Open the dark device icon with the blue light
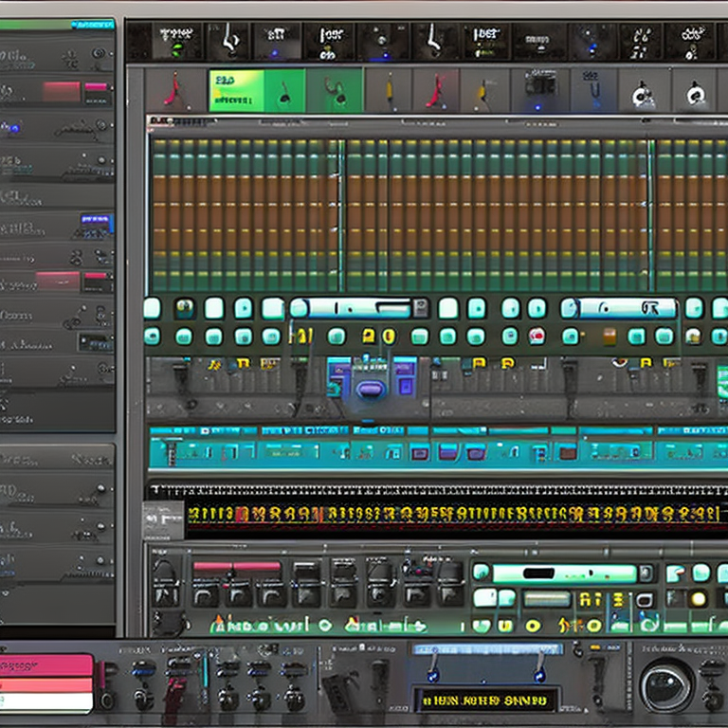Viewport: 728px width, 728px height. pos(539,89)
